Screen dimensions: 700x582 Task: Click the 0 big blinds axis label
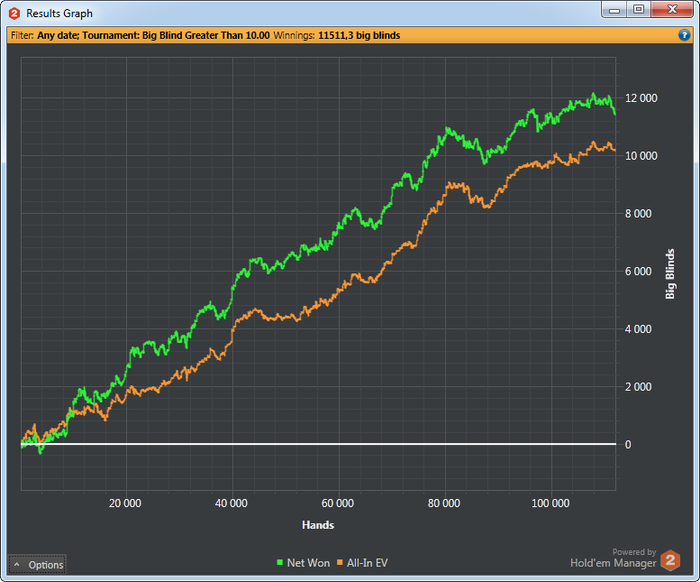point(628,445)
